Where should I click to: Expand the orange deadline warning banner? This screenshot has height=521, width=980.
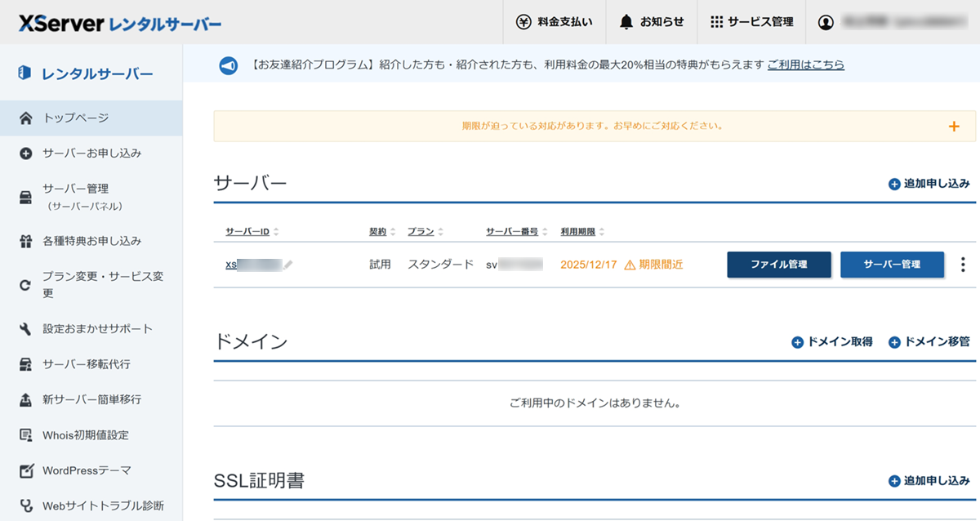pos(953,127)
